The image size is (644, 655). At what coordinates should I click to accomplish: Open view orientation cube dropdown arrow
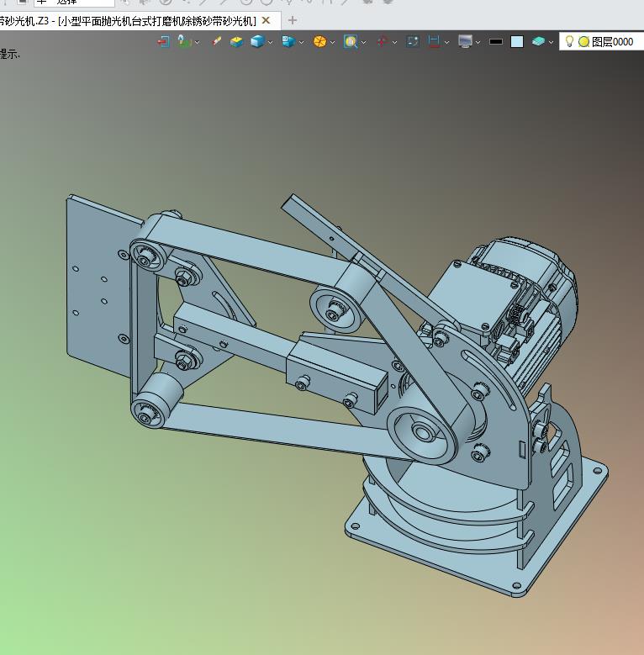(x=302, y=42)
